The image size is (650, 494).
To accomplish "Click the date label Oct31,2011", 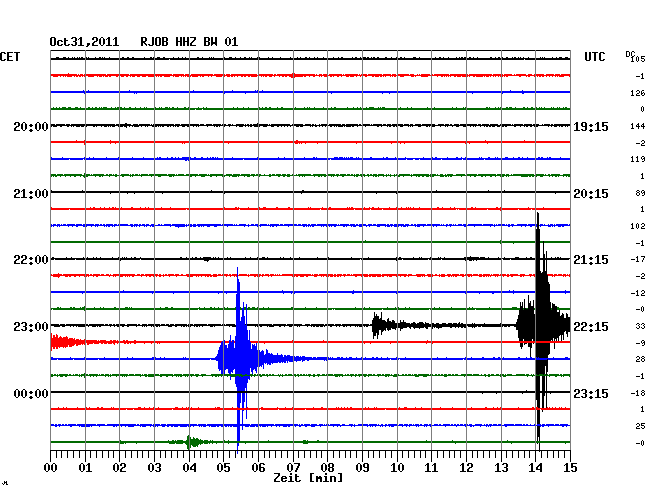I will (84, 42).
